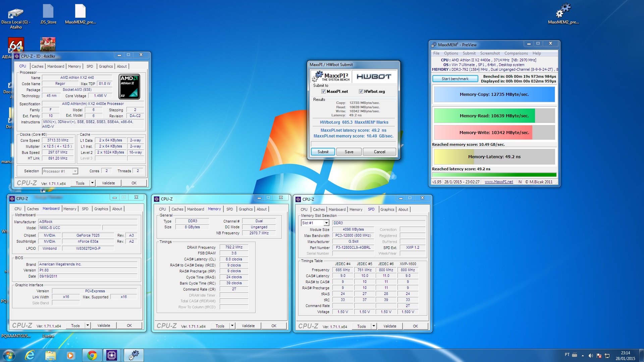Click the N status cell in MaxxMEM² footer
The width and height of the screenshot is (644, 362).
click(520, 182)
